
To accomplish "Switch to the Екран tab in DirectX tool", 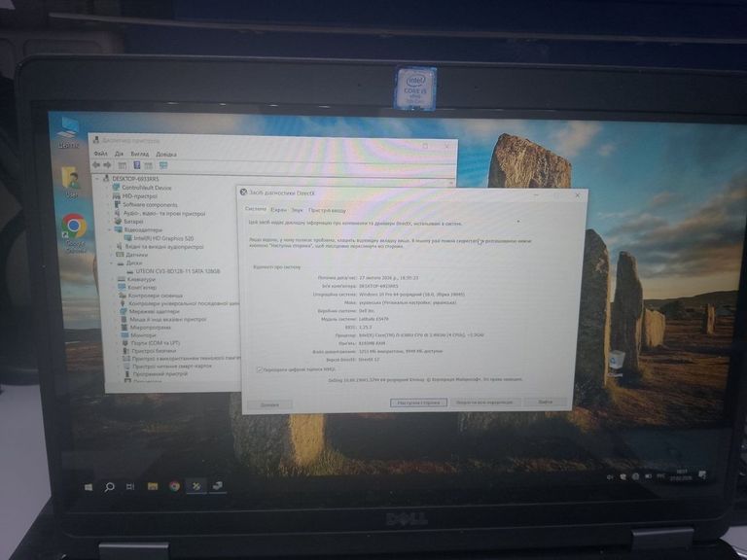I will click(x=279, y=210).
